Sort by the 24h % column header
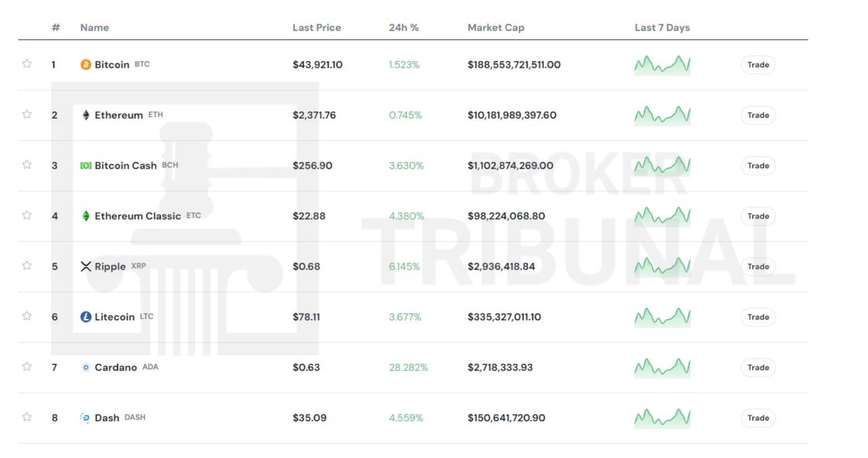Image resolution: width=868 pixels, height=458 pixels. (404, 27)
